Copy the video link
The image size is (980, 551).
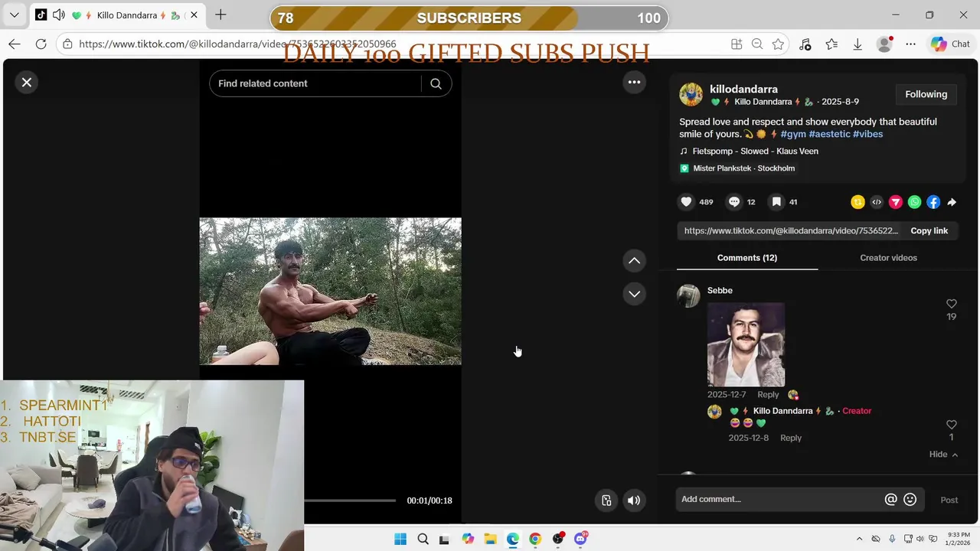929,230
